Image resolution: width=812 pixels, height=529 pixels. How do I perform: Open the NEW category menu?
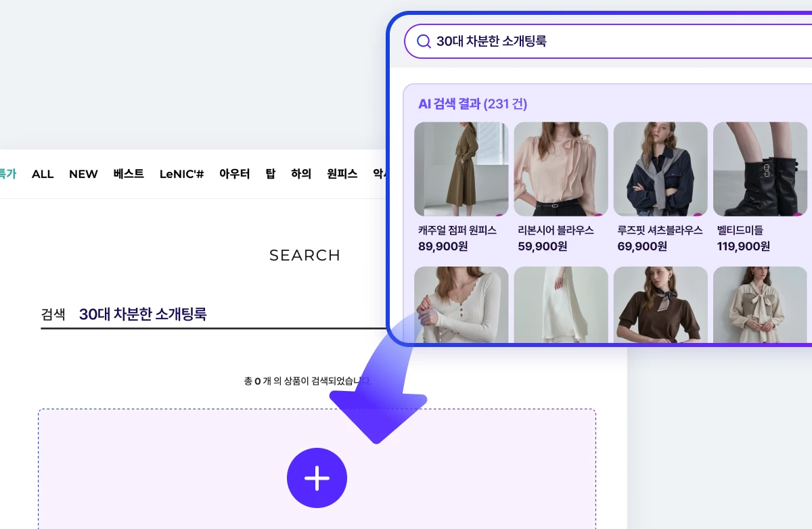pyautogui.click(x=83, y=174)
